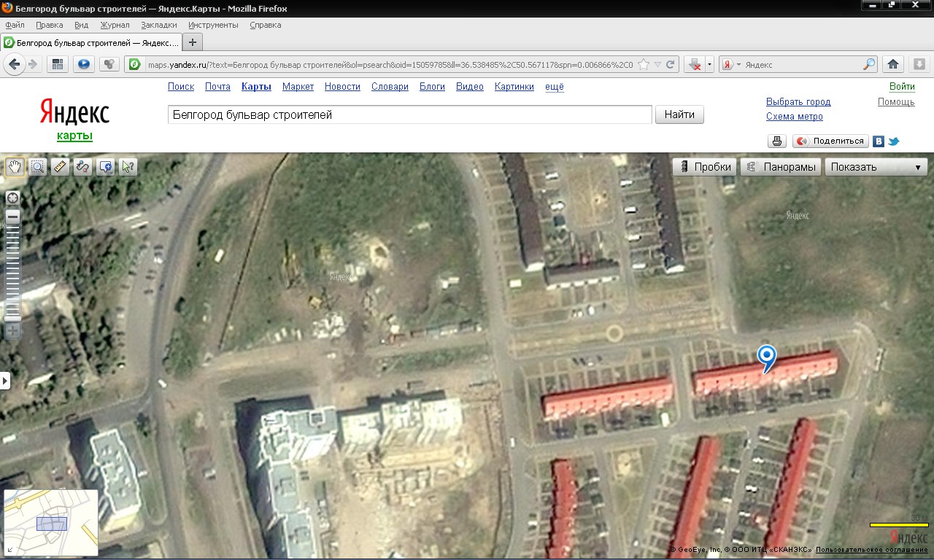Open the Показать dropdown menu
This screenshot has width=934, height=560.
(876, 166)
